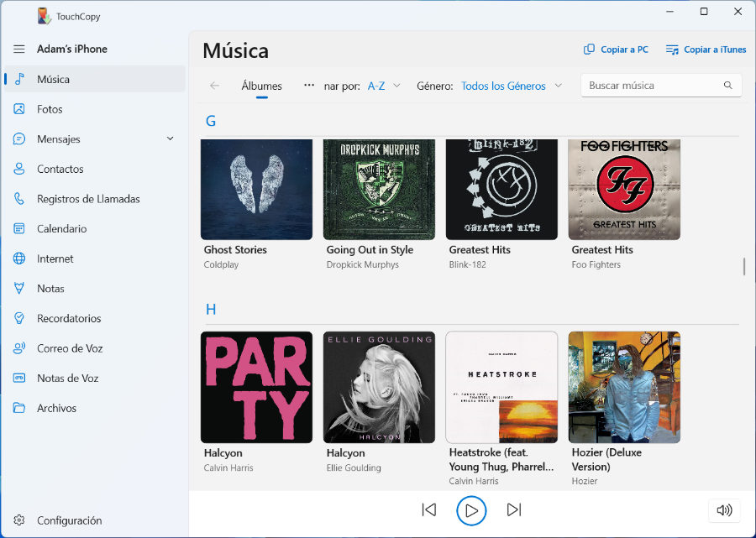The height and width of the screenshot is (538, 756).
Task: Click the Coldplay artist name
Action: [x=221, y=264]
